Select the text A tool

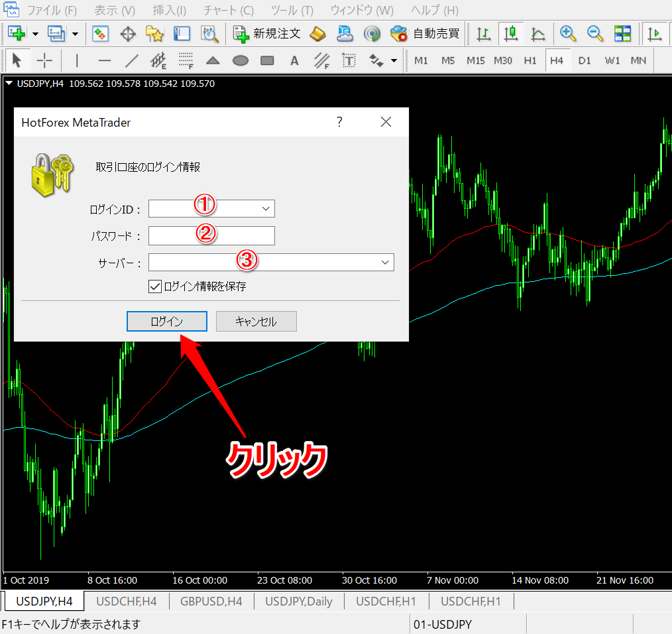[294, 60]
